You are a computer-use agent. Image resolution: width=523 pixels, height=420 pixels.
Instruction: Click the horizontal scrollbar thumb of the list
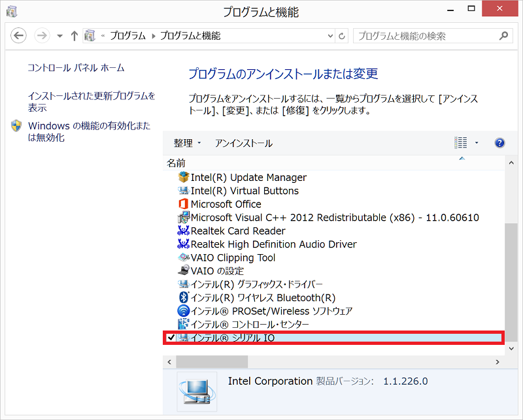click(x=212, y=362)
